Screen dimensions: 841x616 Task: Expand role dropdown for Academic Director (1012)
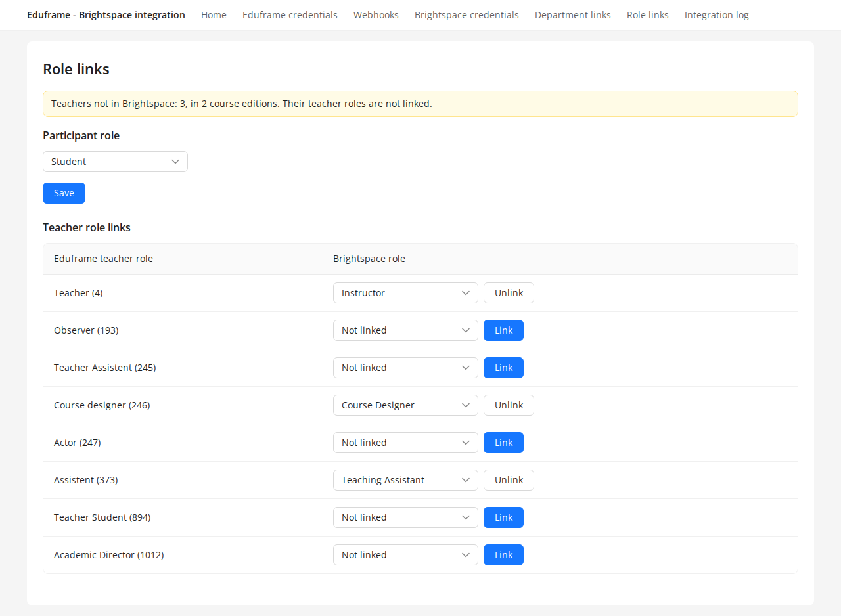pos(405,555)
